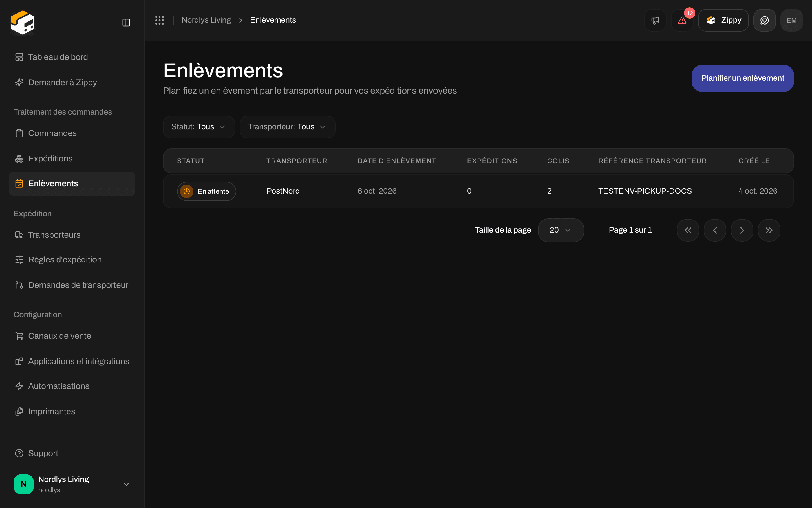
Task: Open alerts warning icon with 12 badge
Action: (x=682, y=20)
